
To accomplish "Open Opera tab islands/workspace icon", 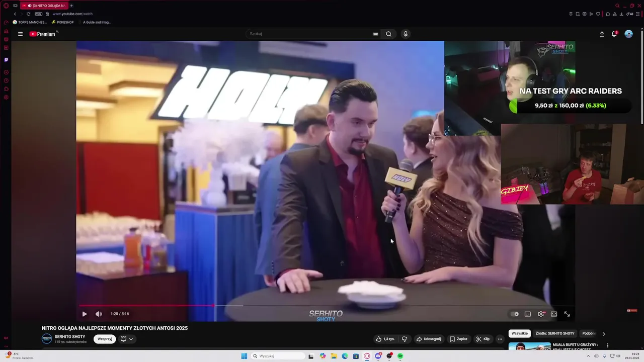I will click(x=15, y=6).
